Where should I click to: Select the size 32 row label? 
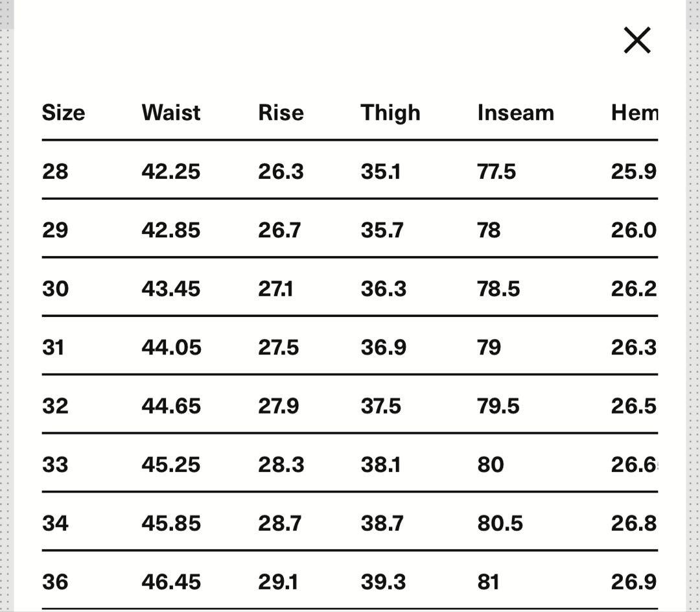click(55, 406)
